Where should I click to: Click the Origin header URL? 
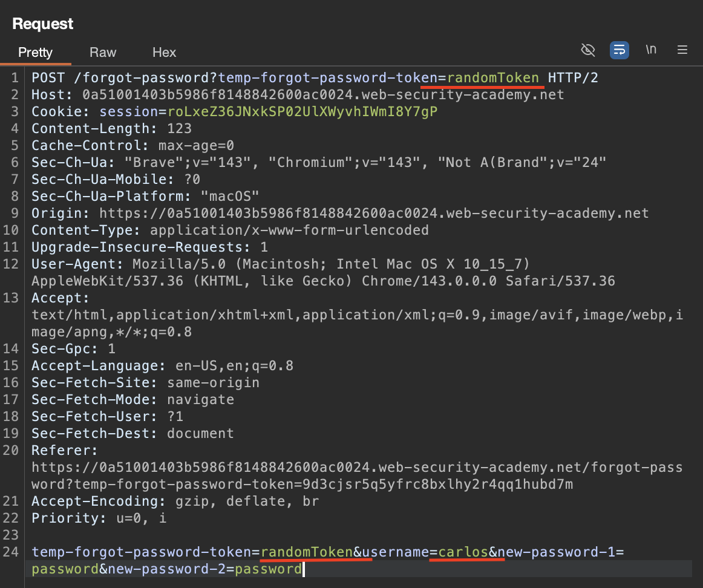(x=373, y=214)
